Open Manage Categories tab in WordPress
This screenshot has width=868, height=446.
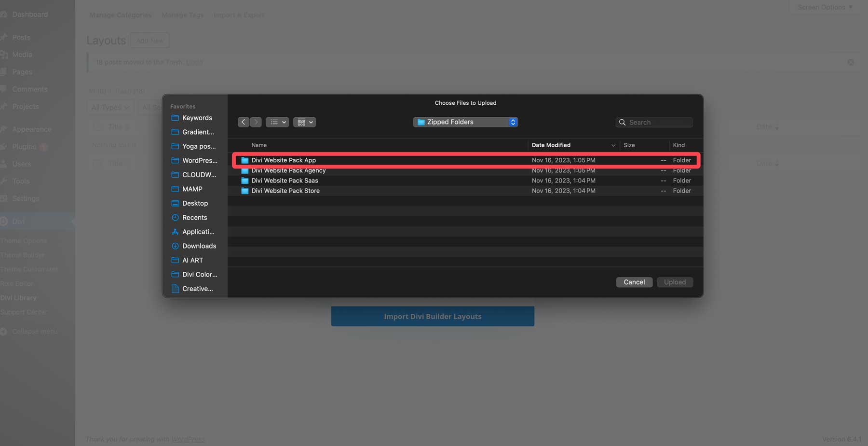(120, 15)
